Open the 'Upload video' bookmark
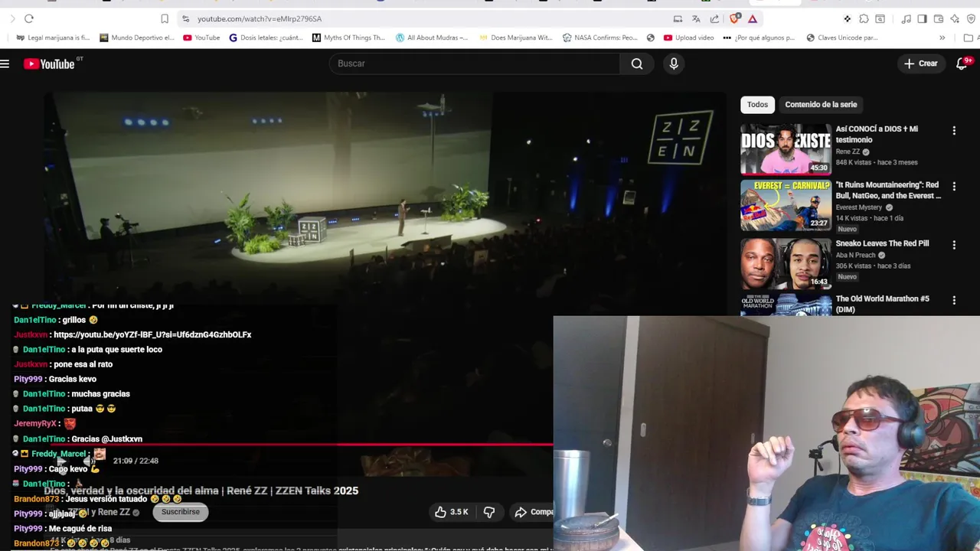The width and height of the screenshot is (980, 551). tap(688, 37)
